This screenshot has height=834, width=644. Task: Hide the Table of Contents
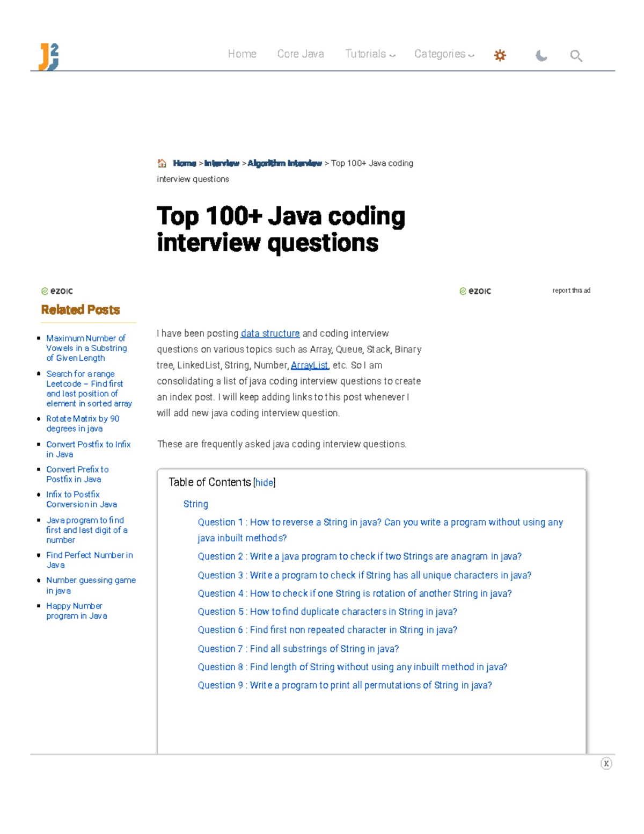264,482
